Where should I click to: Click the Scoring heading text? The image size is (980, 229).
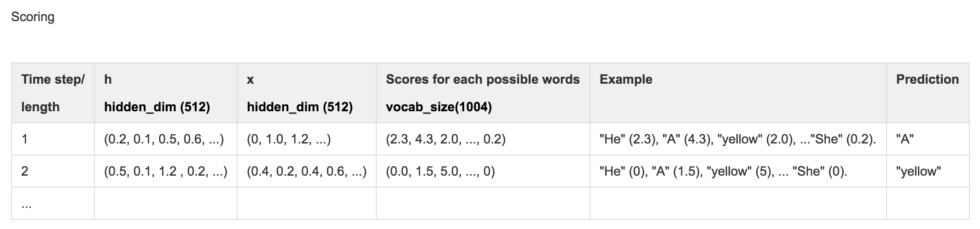click(33, 17)
